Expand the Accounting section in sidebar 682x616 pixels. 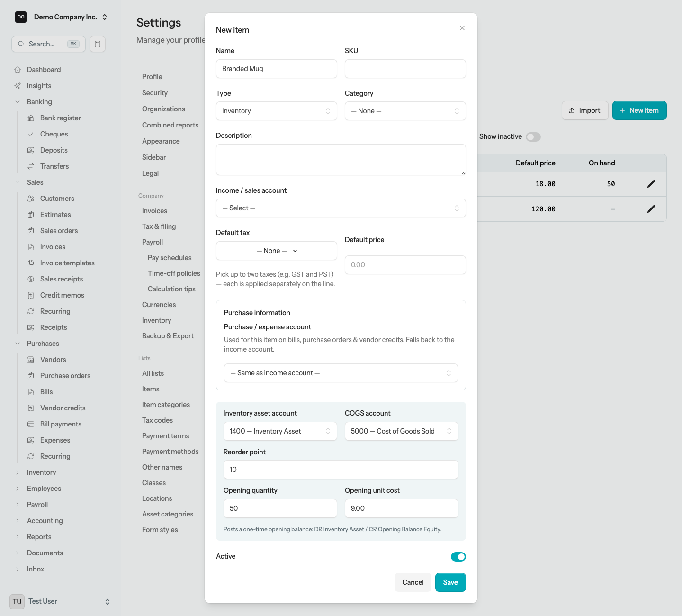[18, 521]
